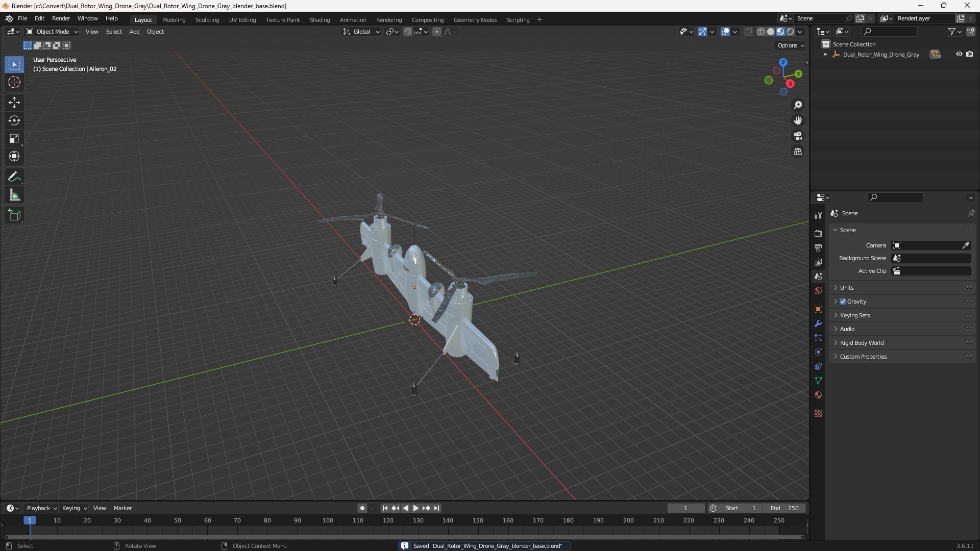Select the Rotate tool

(x=14, y=120)
